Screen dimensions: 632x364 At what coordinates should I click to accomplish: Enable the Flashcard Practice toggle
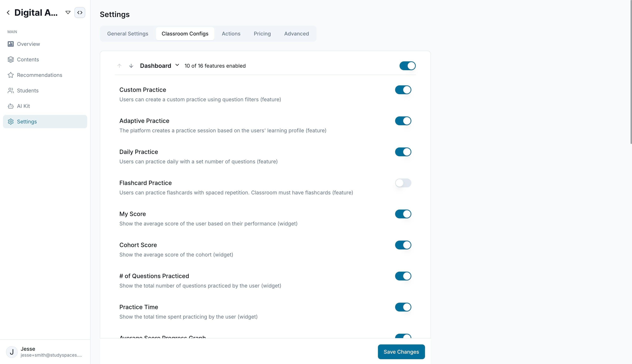point(403,183)
